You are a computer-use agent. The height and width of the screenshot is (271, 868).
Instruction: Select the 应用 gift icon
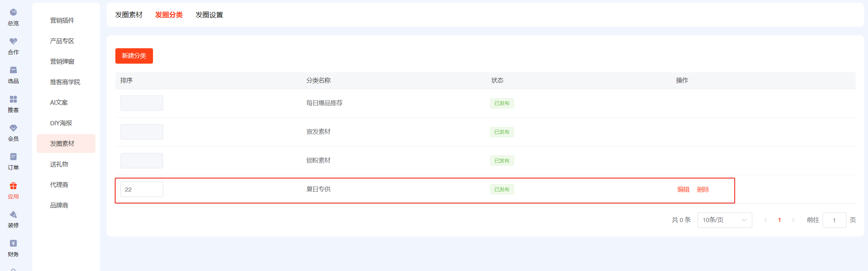click(x=13, y=186)
